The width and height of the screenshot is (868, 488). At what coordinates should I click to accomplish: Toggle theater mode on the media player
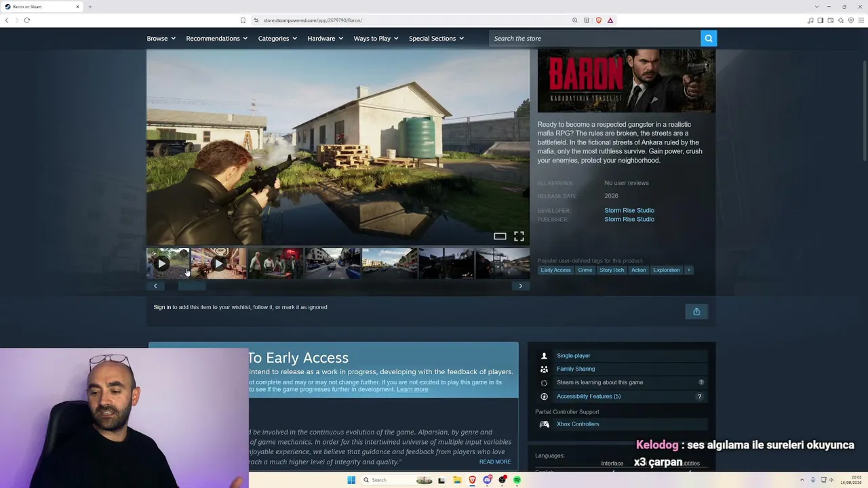click(x=500, y=237)
